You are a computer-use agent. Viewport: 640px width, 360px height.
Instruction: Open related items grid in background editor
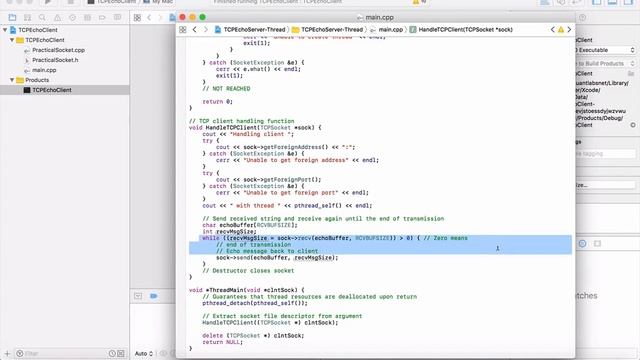138,18
